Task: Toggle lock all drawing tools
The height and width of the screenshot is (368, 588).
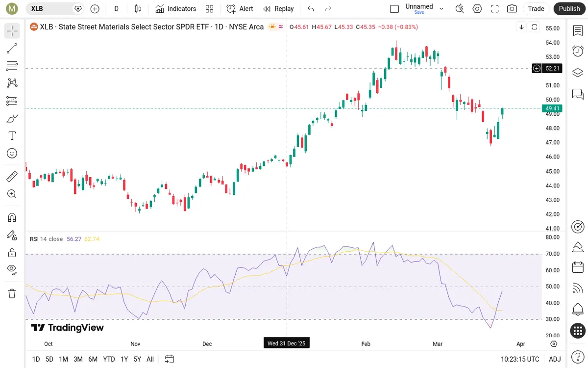Action: tap(12, 253)
